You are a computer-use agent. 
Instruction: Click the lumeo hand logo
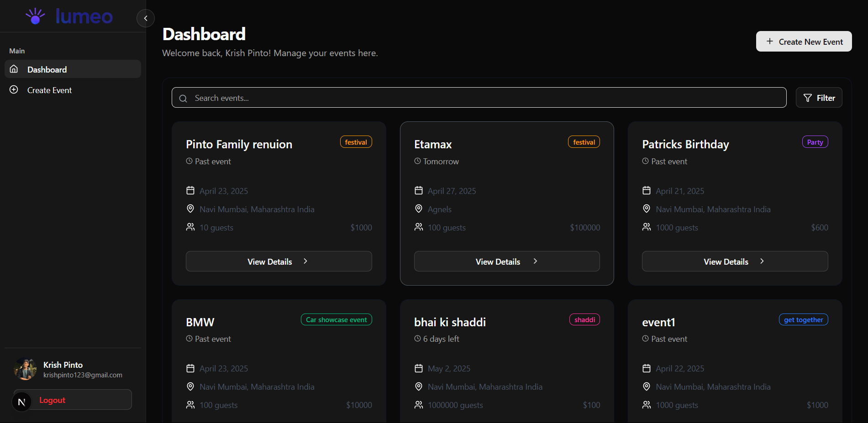click(x=35, y=16)
